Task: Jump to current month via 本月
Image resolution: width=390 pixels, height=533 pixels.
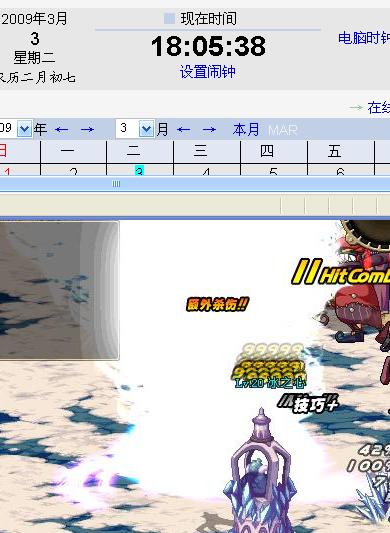Action: (x=246, y=130)
